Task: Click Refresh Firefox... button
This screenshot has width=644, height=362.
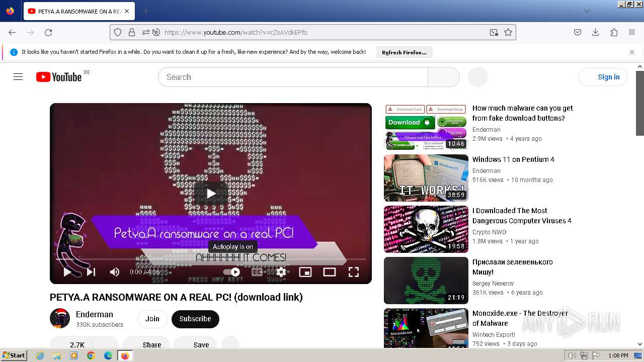Action: click(404, 52)
